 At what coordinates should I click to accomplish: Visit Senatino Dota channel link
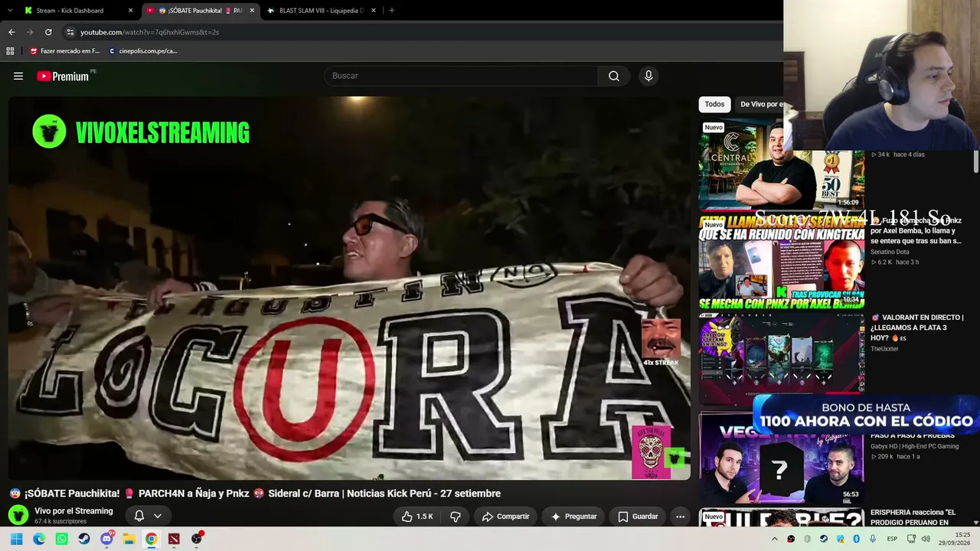[x=890, y=252]
